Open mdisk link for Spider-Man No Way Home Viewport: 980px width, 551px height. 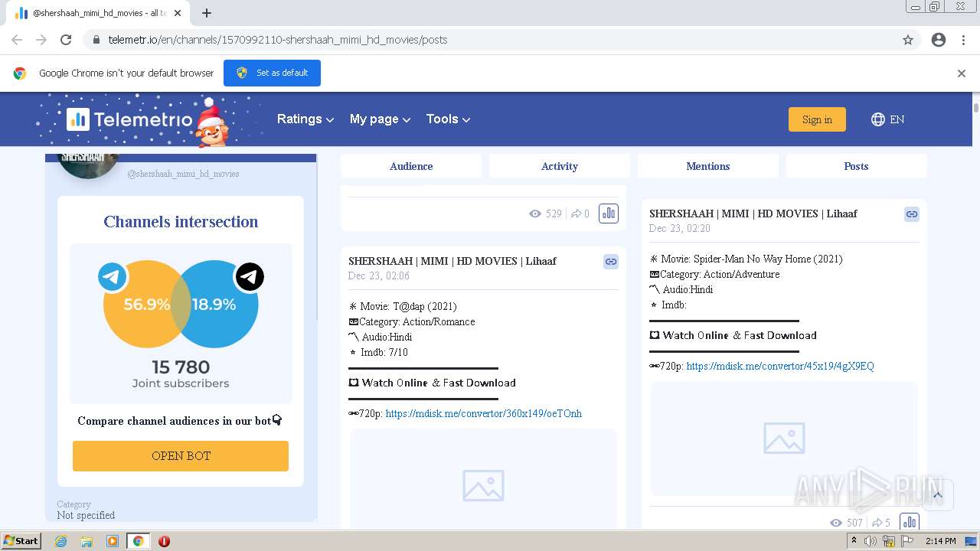pyautogui.click(x=780, y=366)
